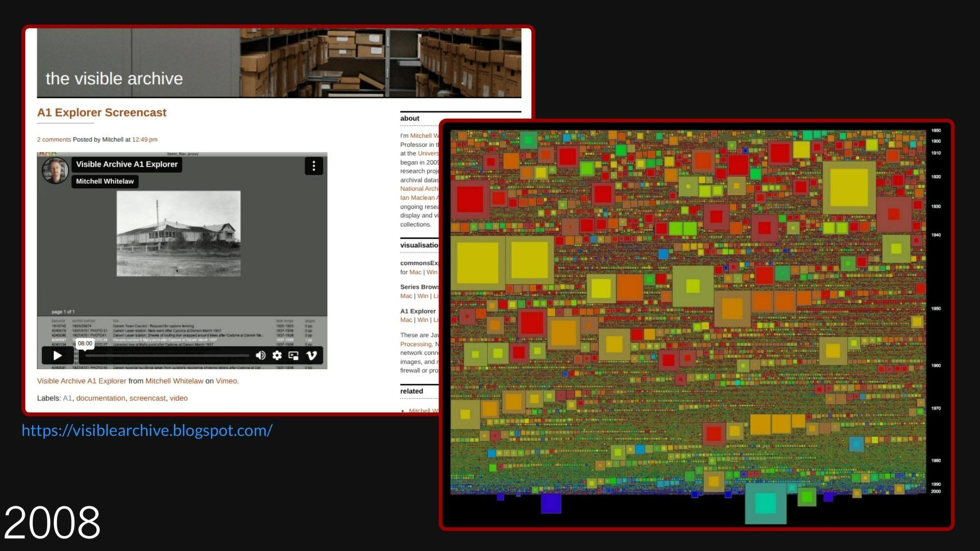Open the visiblearchive.blogspot.com URL
This screenshot has height=551, width=980.
click(147, 430)
